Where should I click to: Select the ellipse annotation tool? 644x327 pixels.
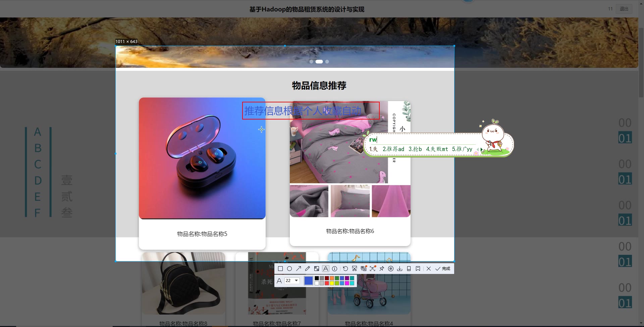pyautogui.click(x=289, y=269)
